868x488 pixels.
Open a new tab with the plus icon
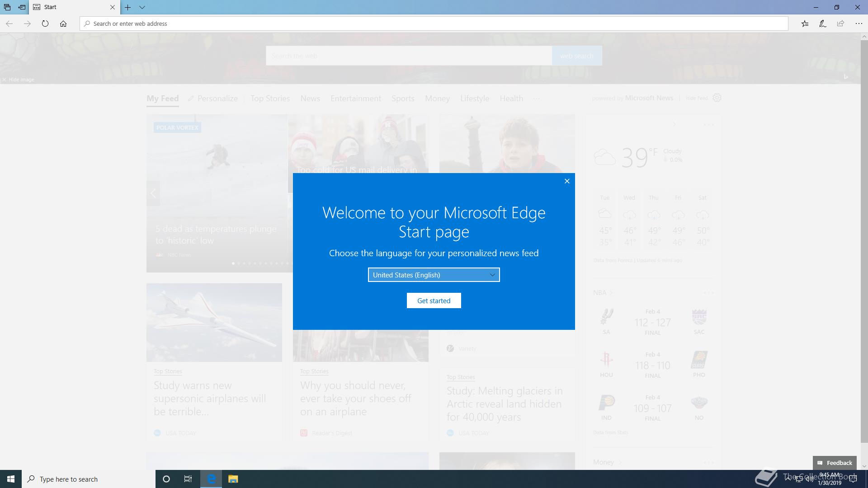(x=128, y=7)
